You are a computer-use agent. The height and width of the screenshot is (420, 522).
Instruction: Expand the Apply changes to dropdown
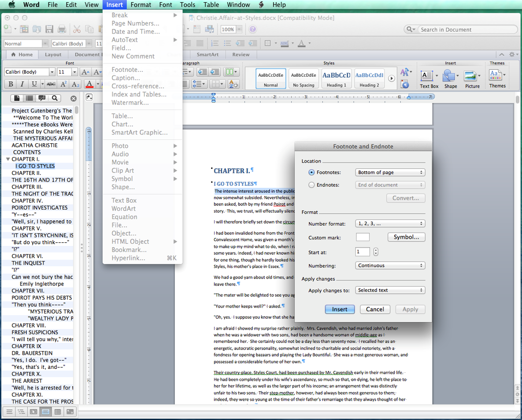(x=390, y=290)
